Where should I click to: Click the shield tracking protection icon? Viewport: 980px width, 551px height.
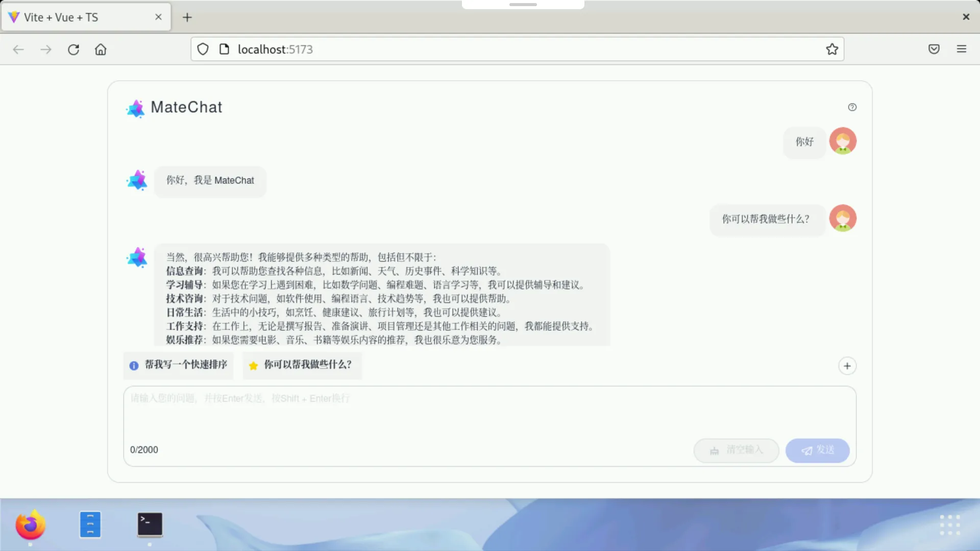pyautogui.click(x=203, y=49)
